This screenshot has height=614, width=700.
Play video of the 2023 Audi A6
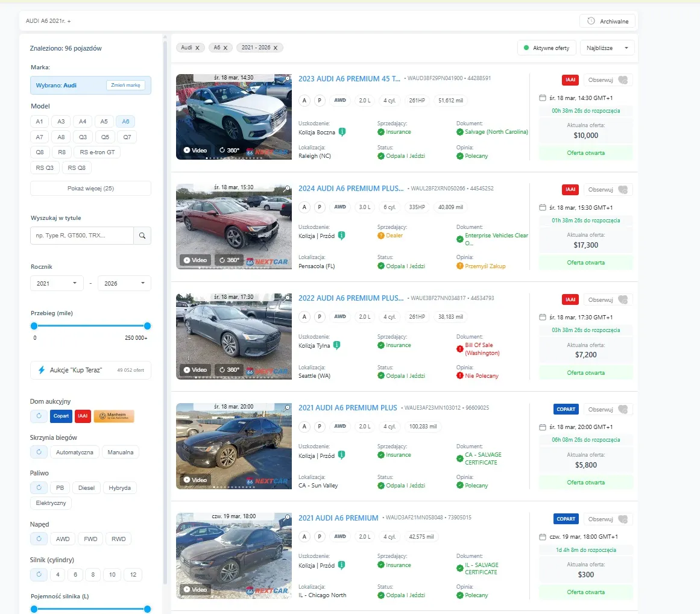(x=195, y=150)
